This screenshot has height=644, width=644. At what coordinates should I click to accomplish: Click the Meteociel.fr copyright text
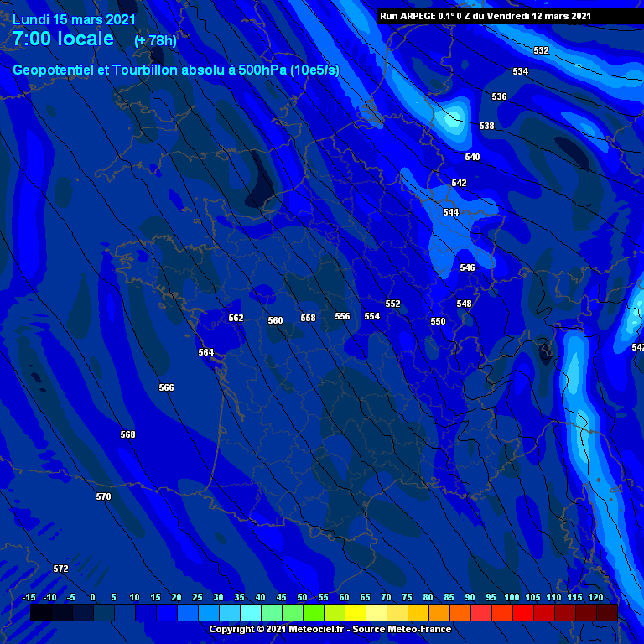click(330, 629)
